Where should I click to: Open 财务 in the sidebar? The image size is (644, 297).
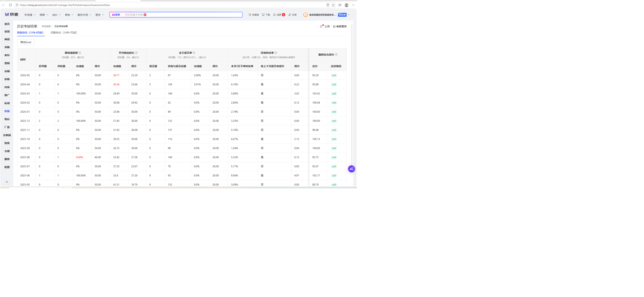tap(7, 143)
